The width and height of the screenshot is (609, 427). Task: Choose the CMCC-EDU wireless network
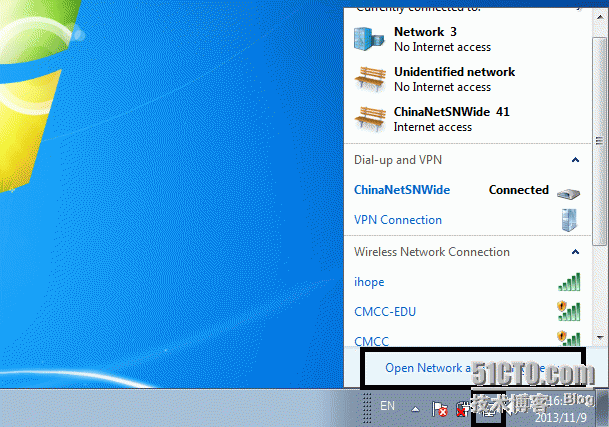(x=385, y=312)
